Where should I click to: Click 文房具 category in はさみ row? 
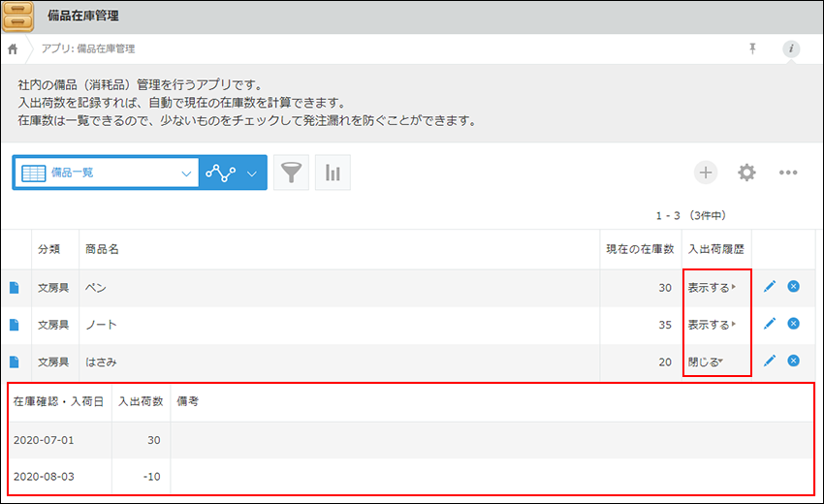pyautogui.click(x=53, y=362)
